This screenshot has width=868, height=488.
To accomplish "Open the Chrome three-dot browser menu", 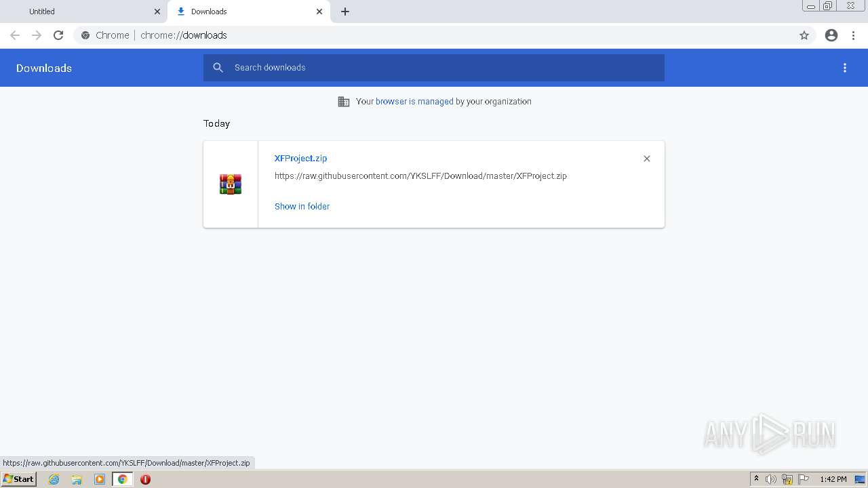I will (x=854, y=35).
